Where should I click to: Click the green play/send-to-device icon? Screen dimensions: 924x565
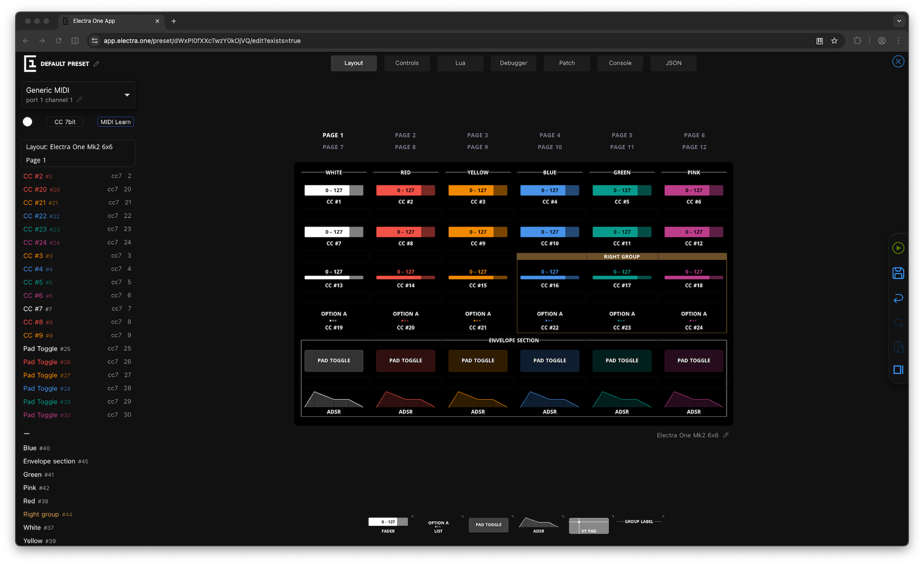(898, 248)
